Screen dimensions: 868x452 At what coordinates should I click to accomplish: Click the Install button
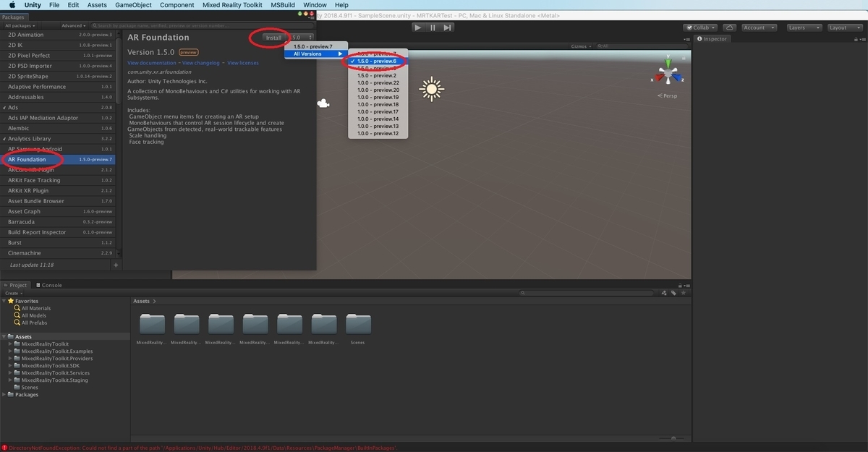[x=273, y=37]
